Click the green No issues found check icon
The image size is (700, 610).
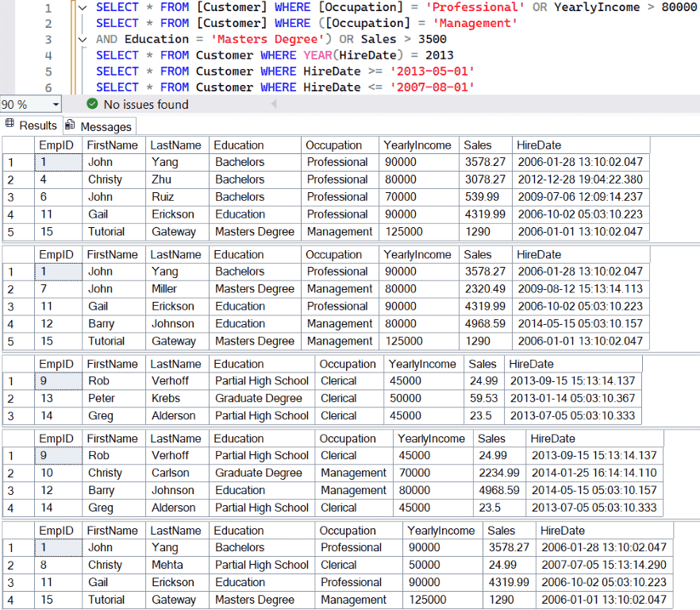[x=94, y=104]
